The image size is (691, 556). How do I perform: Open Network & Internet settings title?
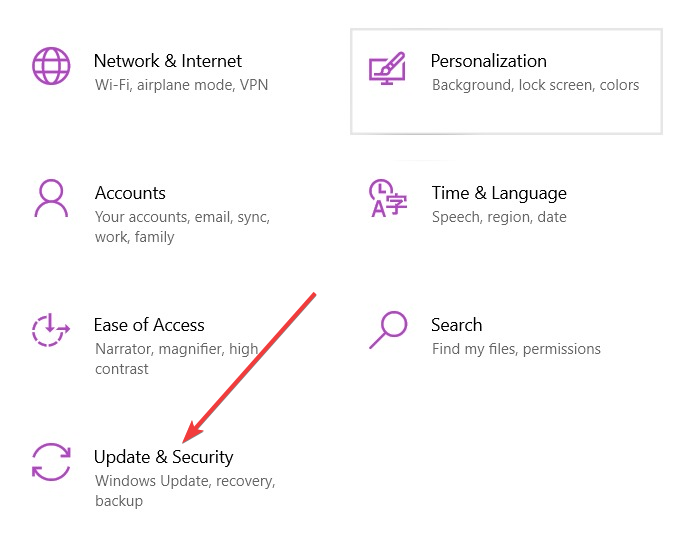pyautogui.click(x=168, y=61)
